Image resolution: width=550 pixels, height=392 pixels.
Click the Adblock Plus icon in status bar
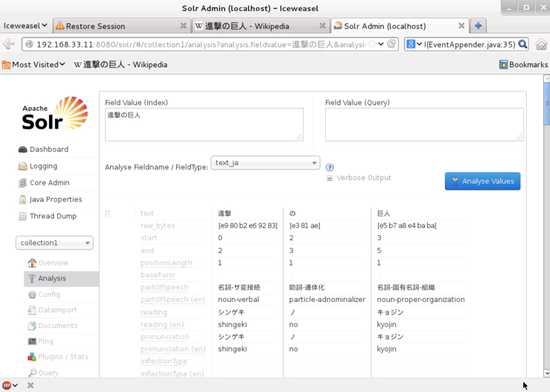point(7,385)
